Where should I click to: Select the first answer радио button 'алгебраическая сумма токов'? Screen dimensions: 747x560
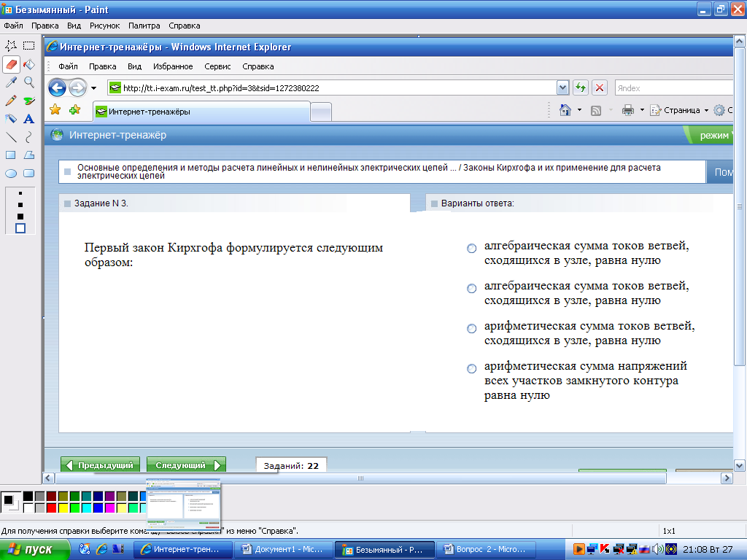pyautogui.click(x=472, y=248)
